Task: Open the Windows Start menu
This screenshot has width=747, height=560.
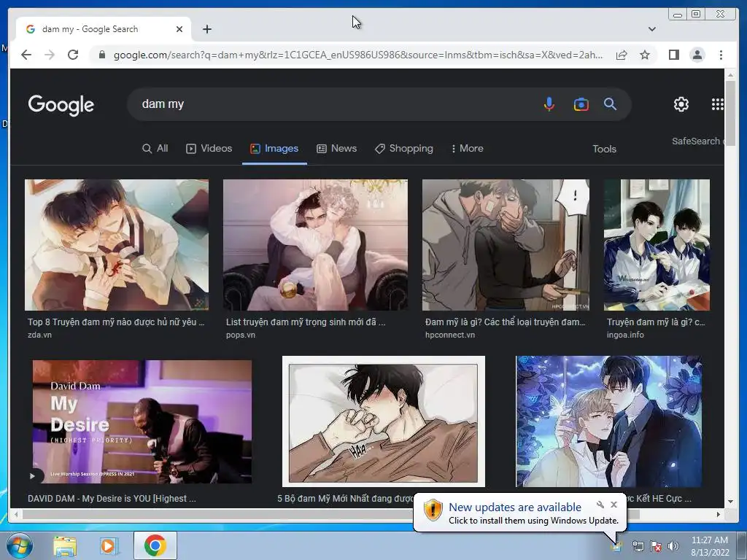Action: tap(20, 545)
